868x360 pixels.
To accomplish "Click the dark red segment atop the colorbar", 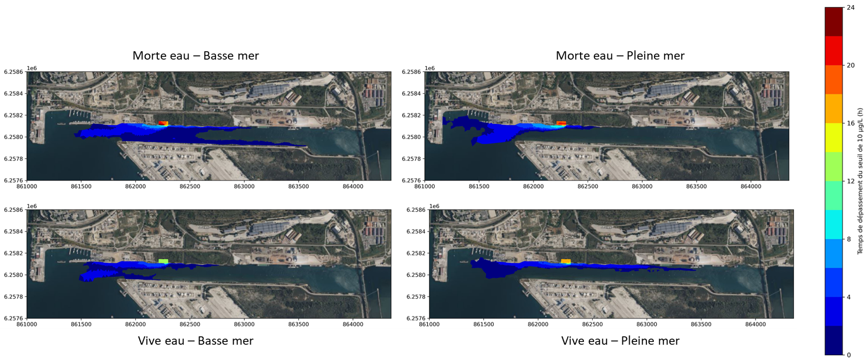I will click(834, 21).
